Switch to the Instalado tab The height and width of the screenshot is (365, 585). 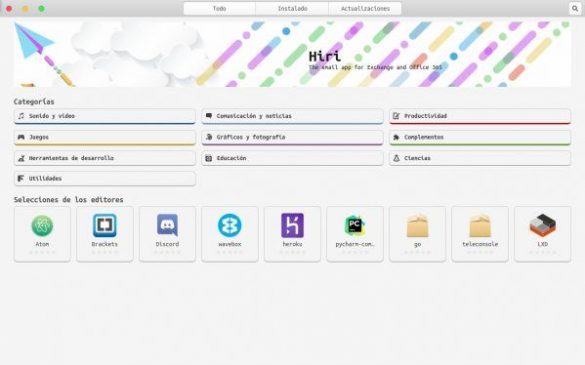click(x=292, y=8)
